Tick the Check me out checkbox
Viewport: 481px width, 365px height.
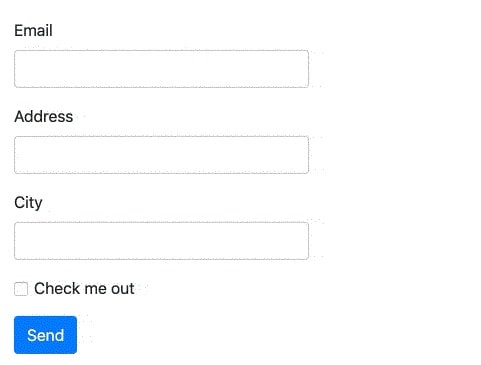pyautogui.click(x=21, y=289)
